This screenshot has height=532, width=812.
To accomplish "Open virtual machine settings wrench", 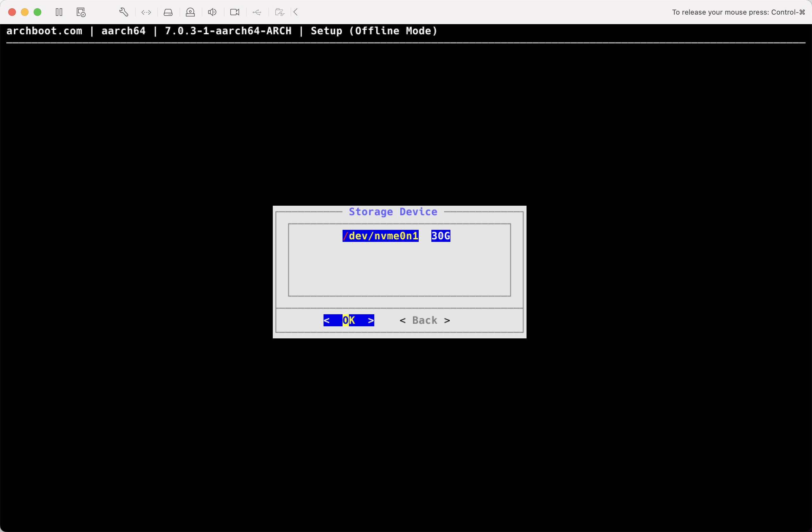I will tap(124, 12).
